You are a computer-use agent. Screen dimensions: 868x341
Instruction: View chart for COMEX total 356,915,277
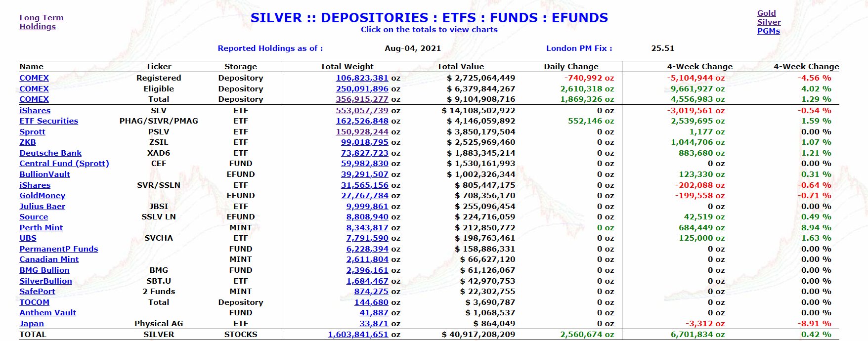tap(362, 99)
